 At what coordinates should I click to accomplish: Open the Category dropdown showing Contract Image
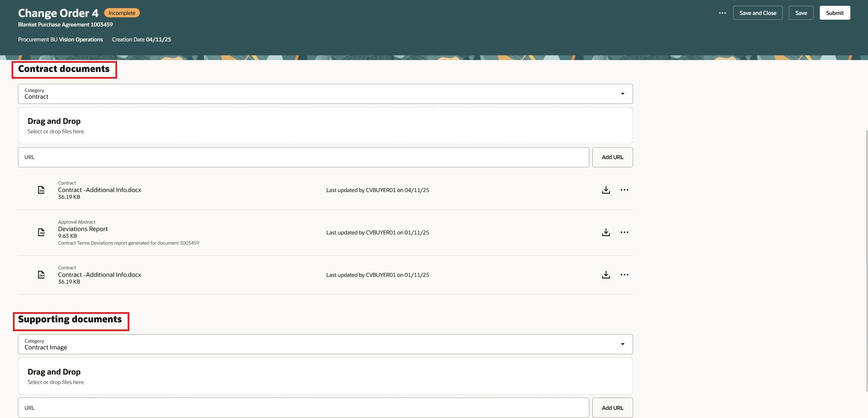click(x=622, y=344)
